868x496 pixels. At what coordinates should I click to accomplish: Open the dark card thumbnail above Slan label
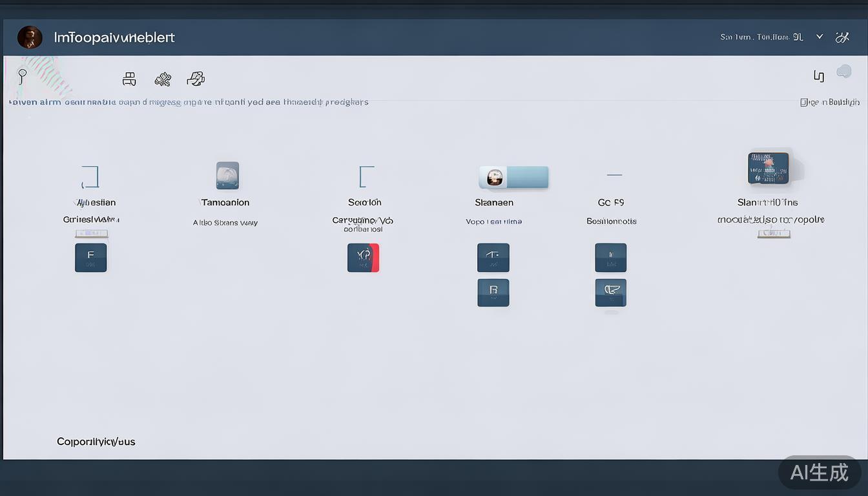(x=768, y=168)
